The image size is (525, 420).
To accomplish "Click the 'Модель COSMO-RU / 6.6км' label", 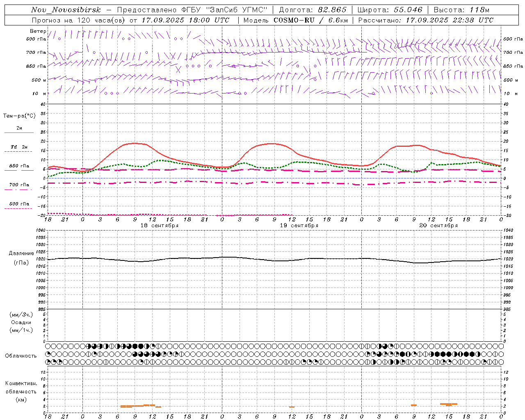I will pyautogui.click(x=295, y=20).
